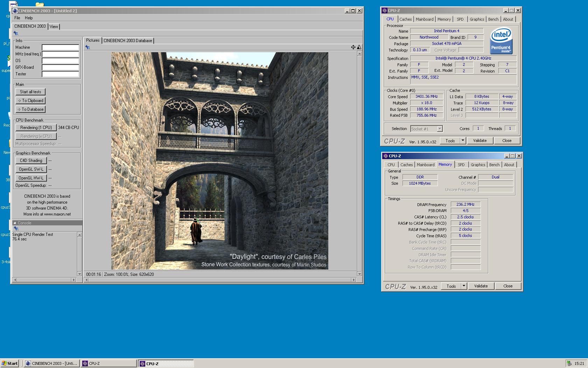This screenshot has height=368, width=588.
Task: Click the Start all tests button
Action: click(30, 92)
